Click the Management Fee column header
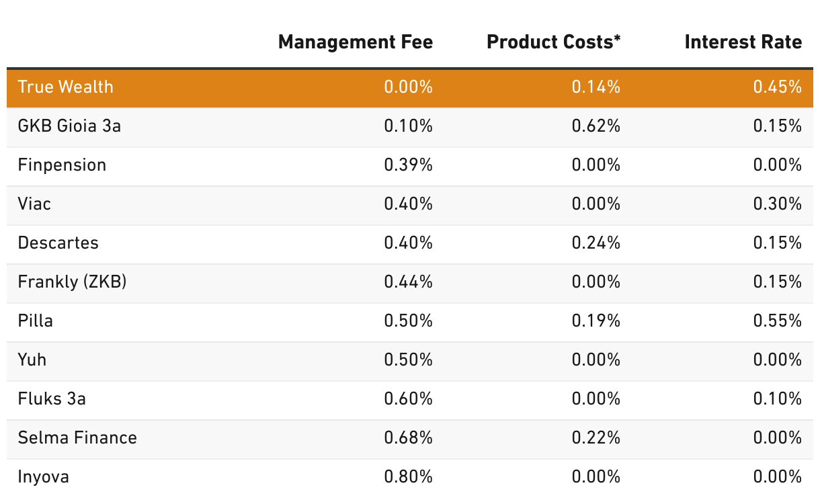Viewport: 820px width, 504px height. (x=355, y=42)
